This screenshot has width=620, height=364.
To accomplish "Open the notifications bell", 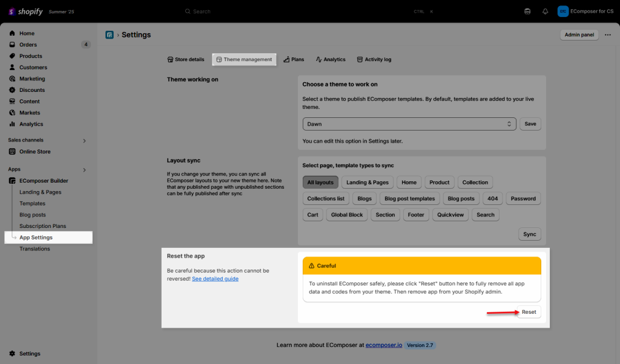I will tap(546, 11).
